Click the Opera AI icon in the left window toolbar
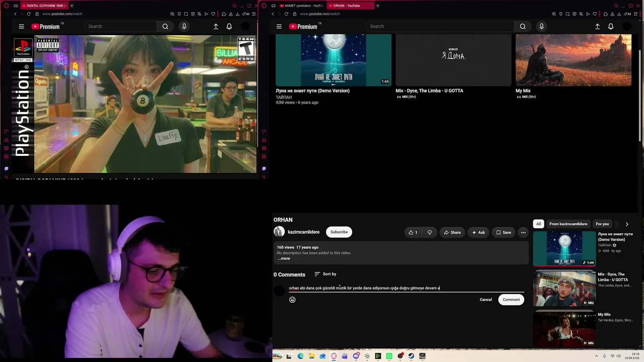The image size is (644, 362). point(246,14)
